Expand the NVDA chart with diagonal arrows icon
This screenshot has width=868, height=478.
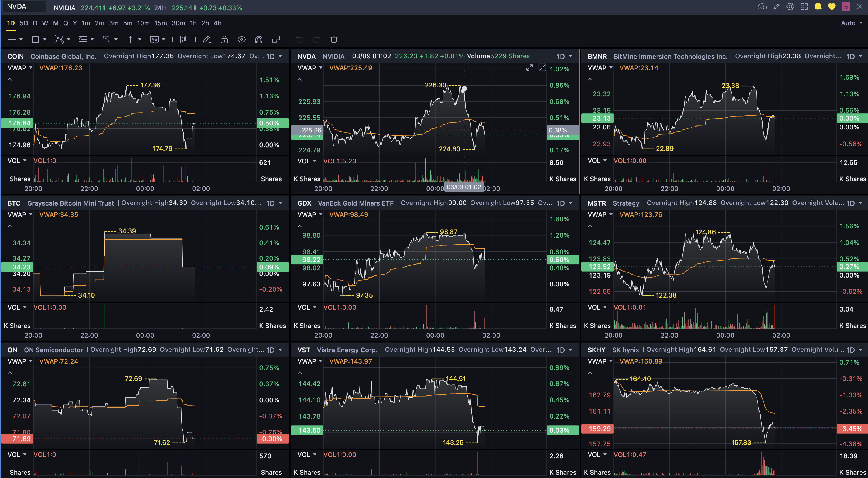click(529, 68)
